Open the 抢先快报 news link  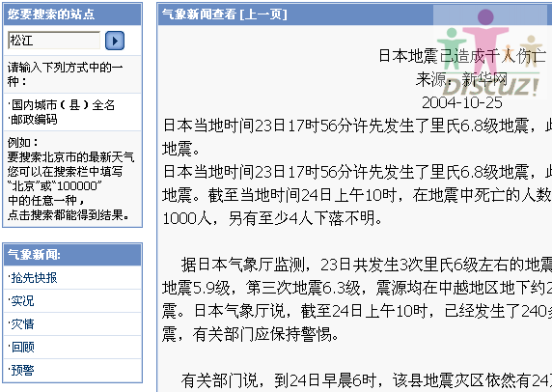coord(34,278)
